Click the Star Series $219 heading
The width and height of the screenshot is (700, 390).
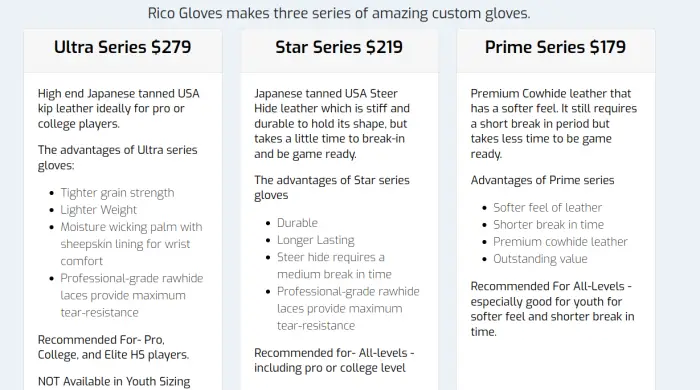339,47
